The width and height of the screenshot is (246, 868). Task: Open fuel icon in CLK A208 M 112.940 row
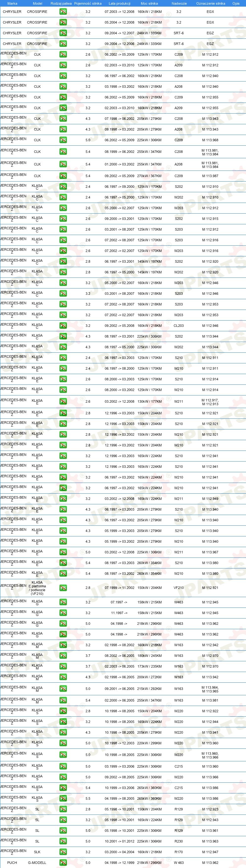(63, 87)
